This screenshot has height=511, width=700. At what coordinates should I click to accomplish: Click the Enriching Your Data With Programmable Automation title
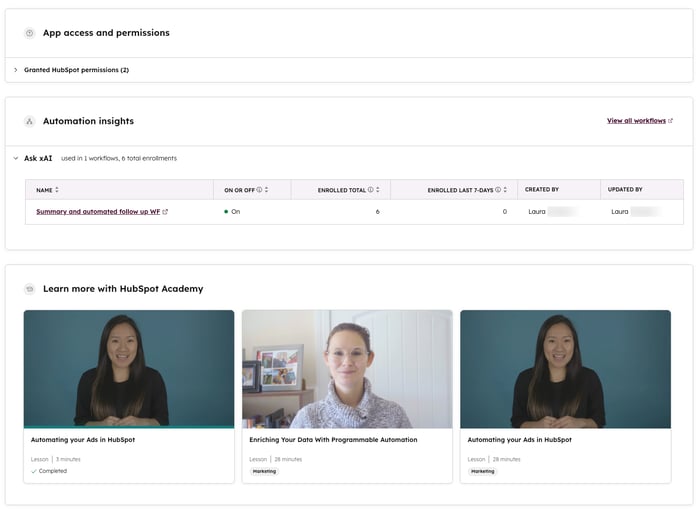[x=333, y=440]
